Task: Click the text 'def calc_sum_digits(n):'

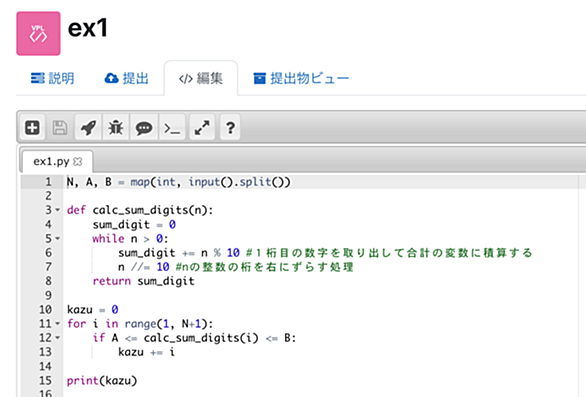Action: click(140, 210)
